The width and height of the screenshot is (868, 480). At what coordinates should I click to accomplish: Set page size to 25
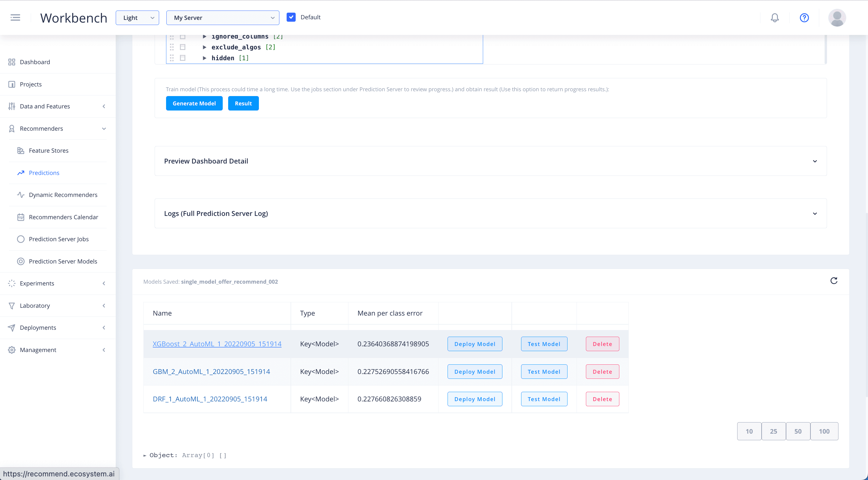(x=773, y=431)
